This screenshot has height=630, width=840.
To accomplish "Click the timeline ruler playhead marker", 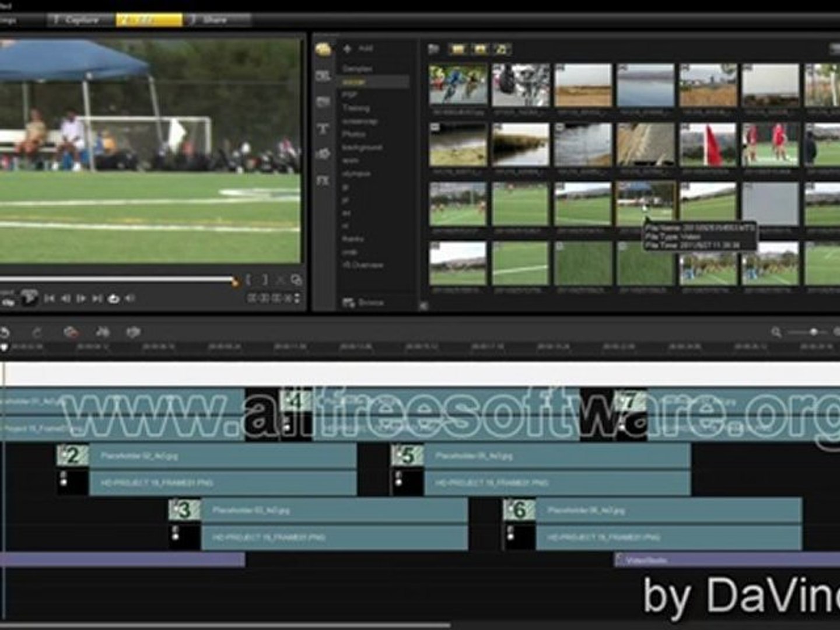I will coord(4,347).
